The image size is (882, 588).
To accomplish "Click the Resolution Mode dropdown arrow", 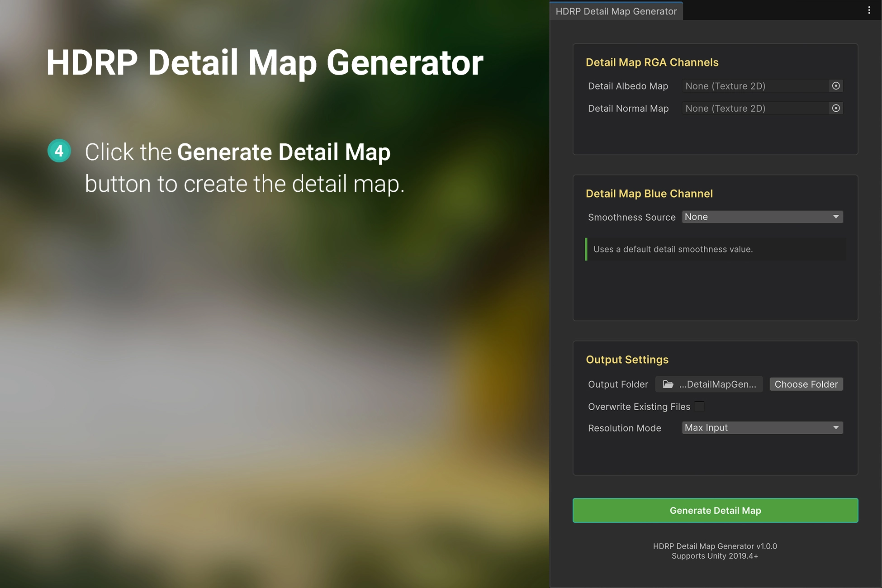I will [836, 428].
